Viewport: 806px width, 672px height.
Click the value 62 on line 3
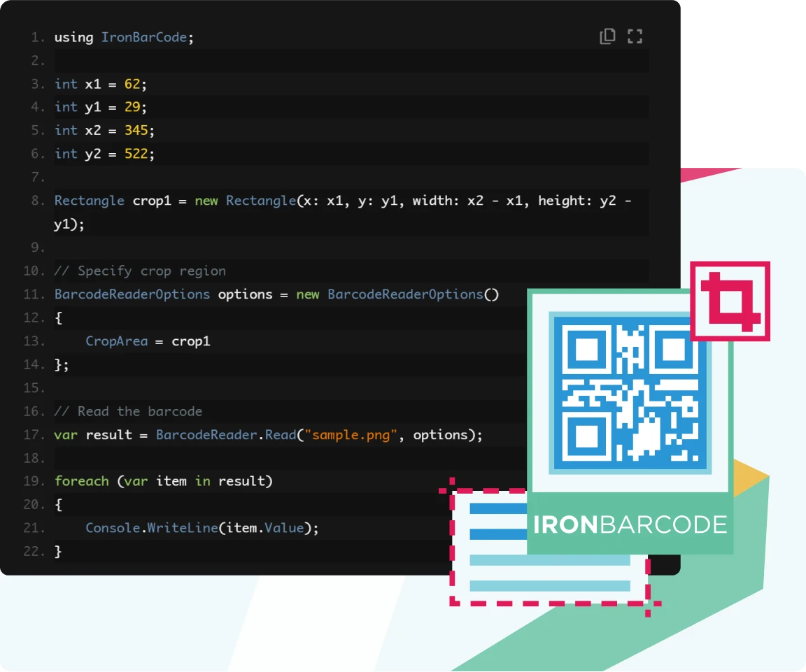(132, 84)
